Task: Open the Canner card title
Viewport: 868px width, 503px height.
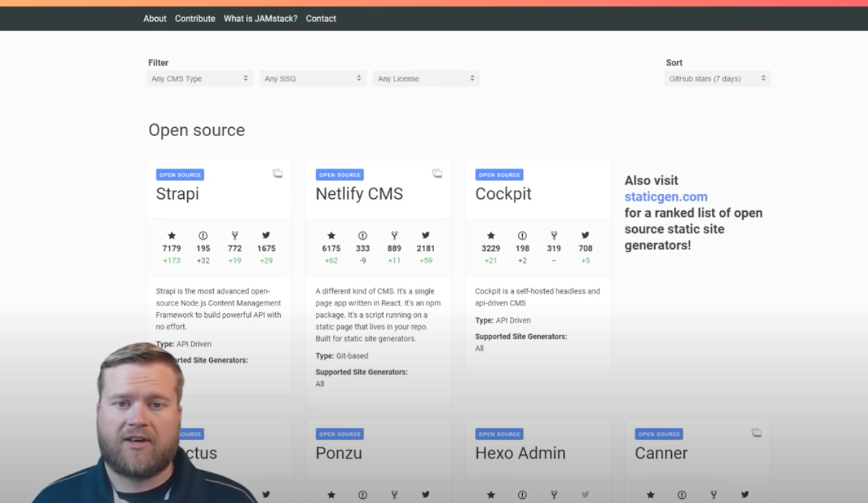Action: click(x=661, y=453)
